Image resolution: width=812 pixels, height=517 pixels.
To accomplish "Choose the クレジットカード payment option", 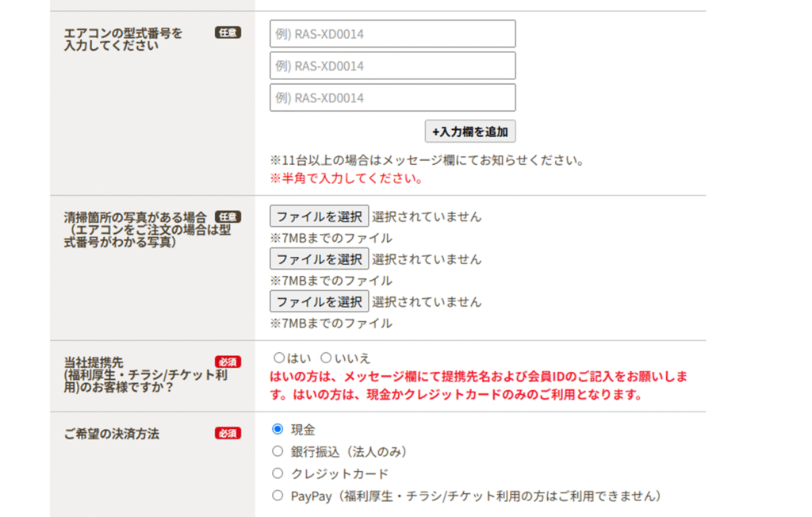I will click(278, 473).
